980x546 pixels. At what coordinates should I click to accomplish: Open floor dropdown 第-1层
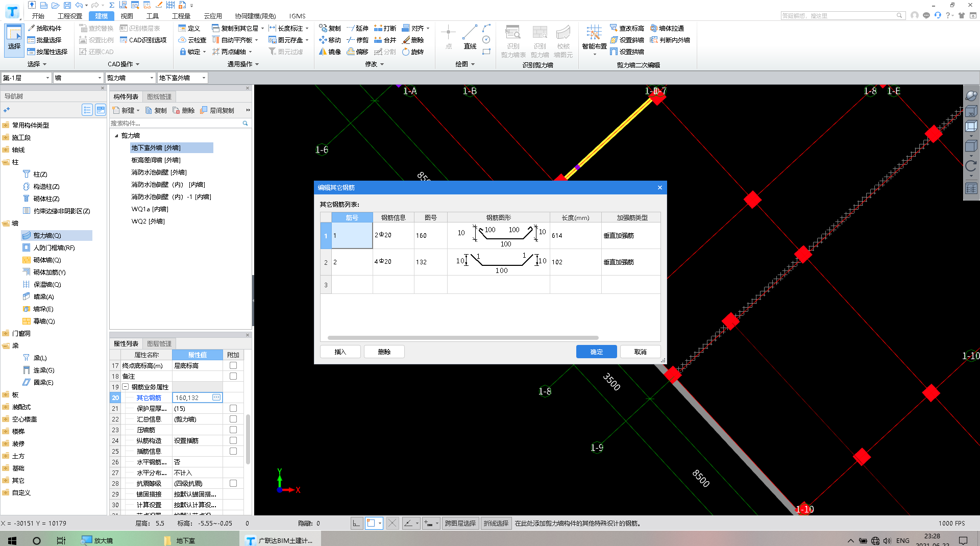tap(27, 78)
